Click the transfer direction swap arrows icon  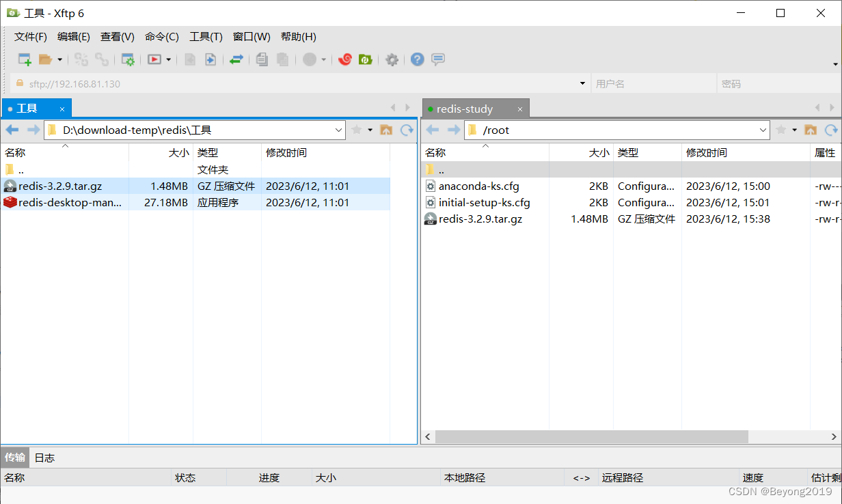(236, 59)
